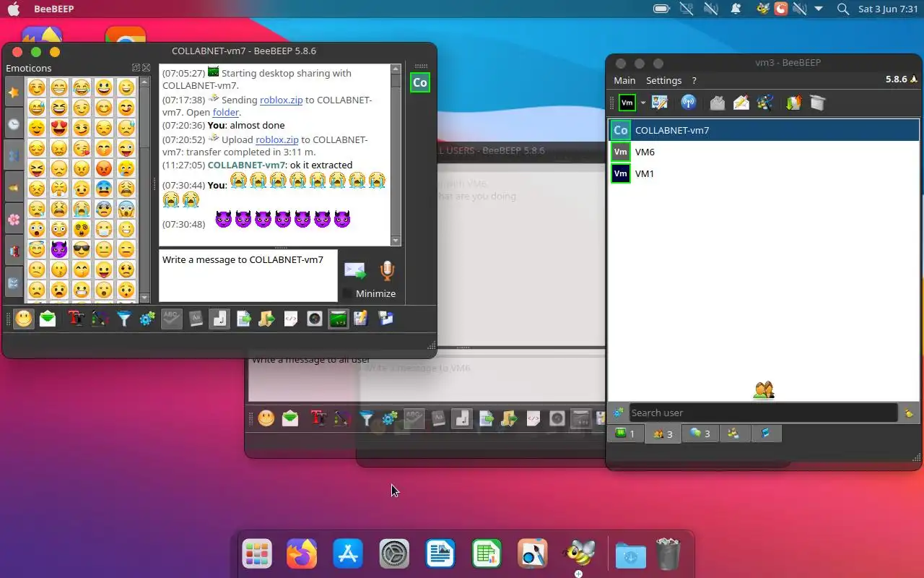Switch to the groups tab in vm3 window

[x=734, y=433]
